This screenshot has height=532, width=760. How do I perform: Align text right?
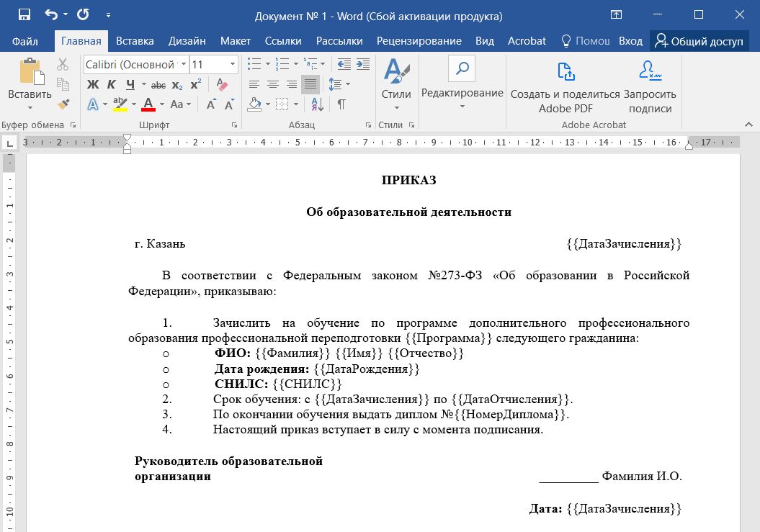[292, 85]
